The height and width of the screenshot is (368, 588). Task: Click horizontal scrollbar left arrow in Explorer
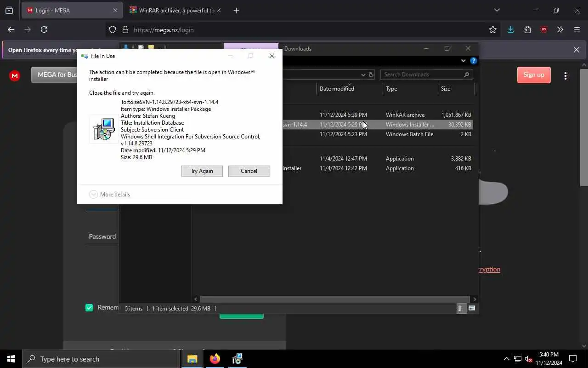[x=196, y=299]
